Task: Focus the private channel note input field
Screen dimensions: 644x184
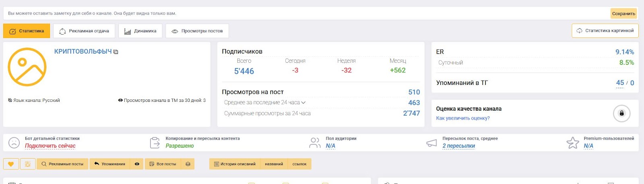Action: pyautogui.click(x=306, y=13)
